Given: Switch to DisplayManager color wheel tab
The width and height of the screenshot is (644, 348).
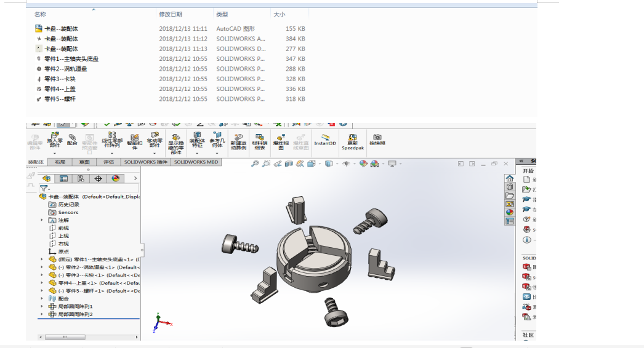Looking at the screenshot, I should click(x=115, y=178).
